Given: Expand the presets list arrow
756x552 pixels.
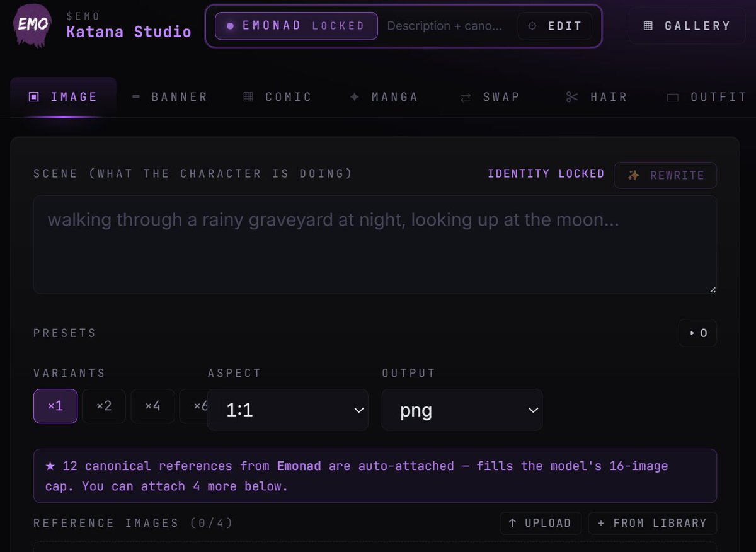Looking at the screenshot, I should [x=697, y=333].
